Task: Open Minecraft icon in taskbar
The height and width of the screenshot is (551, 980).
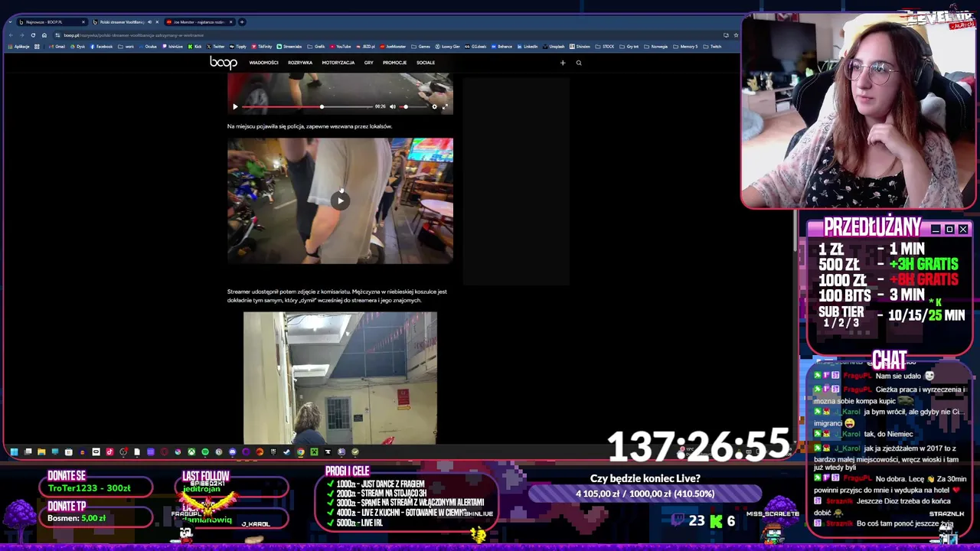Action: tap(314, 452)
